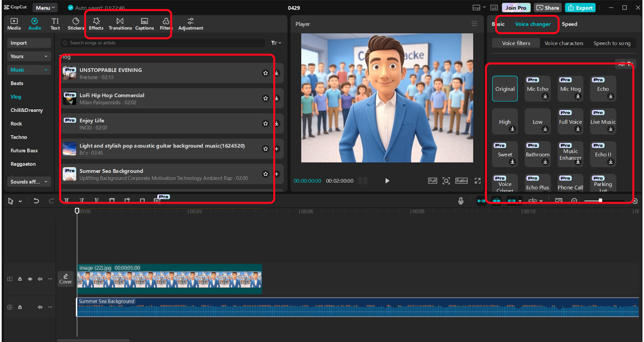Switch to the Voice changer tab

tap(533, 24)
